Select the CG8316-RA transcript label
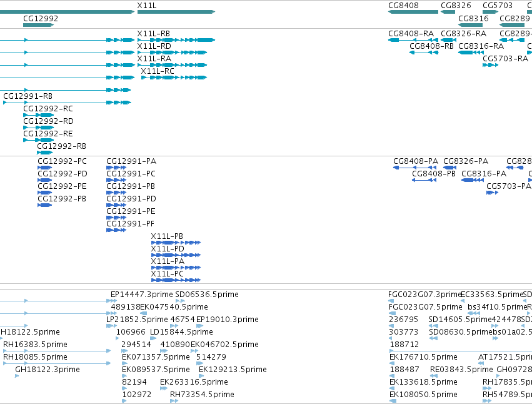Image resolution: width=532 pixels, height=404 pixels. (481, 46)
